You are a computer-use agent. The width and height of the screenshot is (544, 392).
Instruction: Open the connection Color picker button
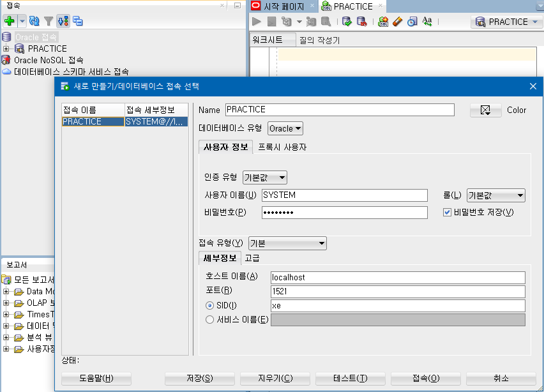(x=485, y=110)
